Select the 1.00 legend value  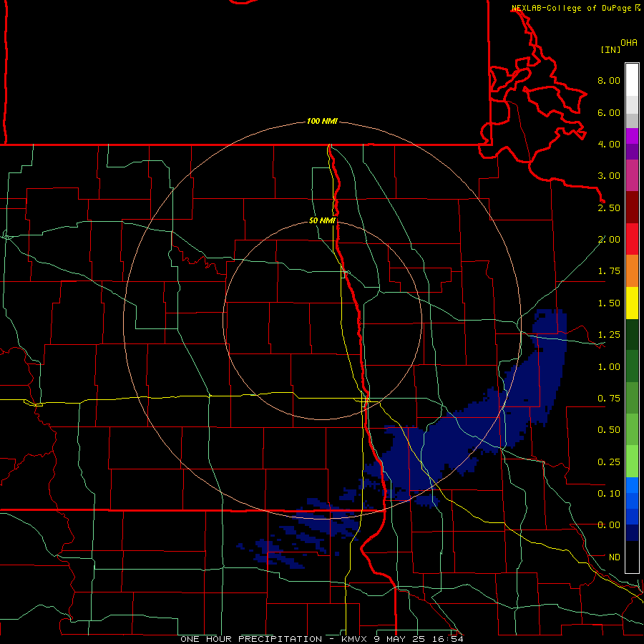pos(609,367)
